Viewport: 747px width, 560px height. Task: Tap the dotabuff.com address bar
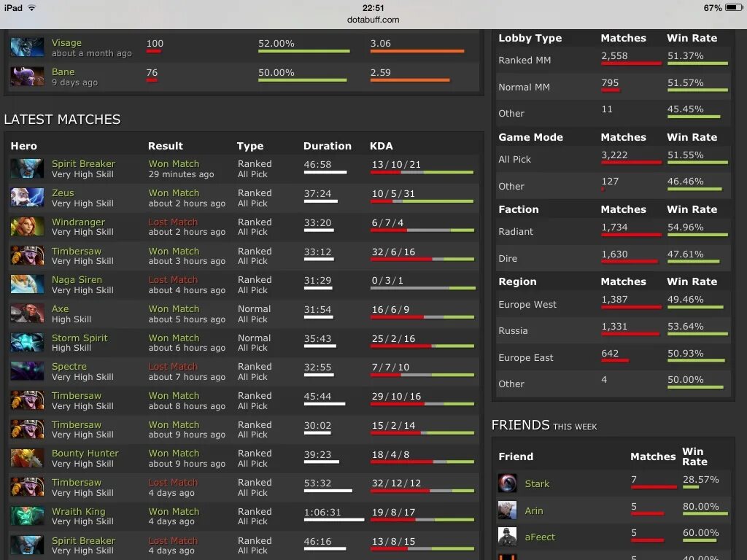(x=373, y=20)
